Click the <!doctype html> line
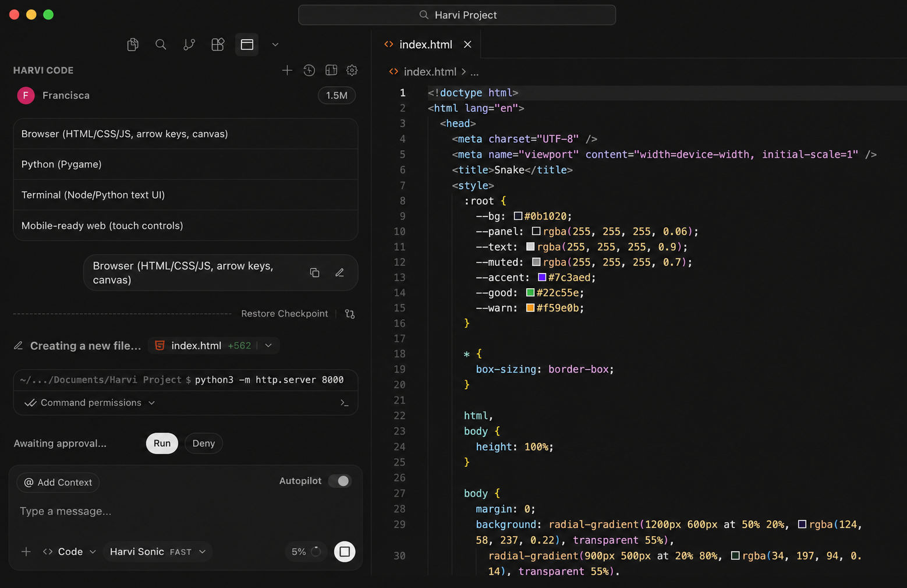 coord(473,93)
